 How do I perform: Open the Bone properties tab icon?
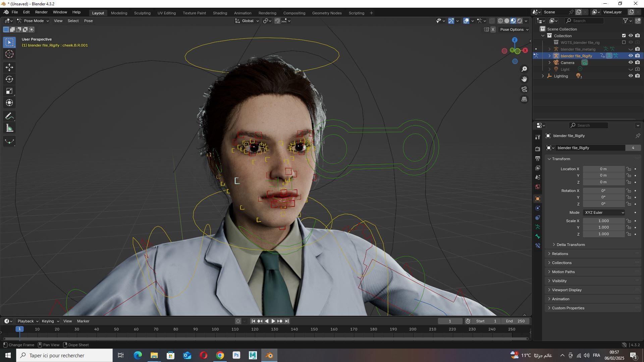[538, 236]
